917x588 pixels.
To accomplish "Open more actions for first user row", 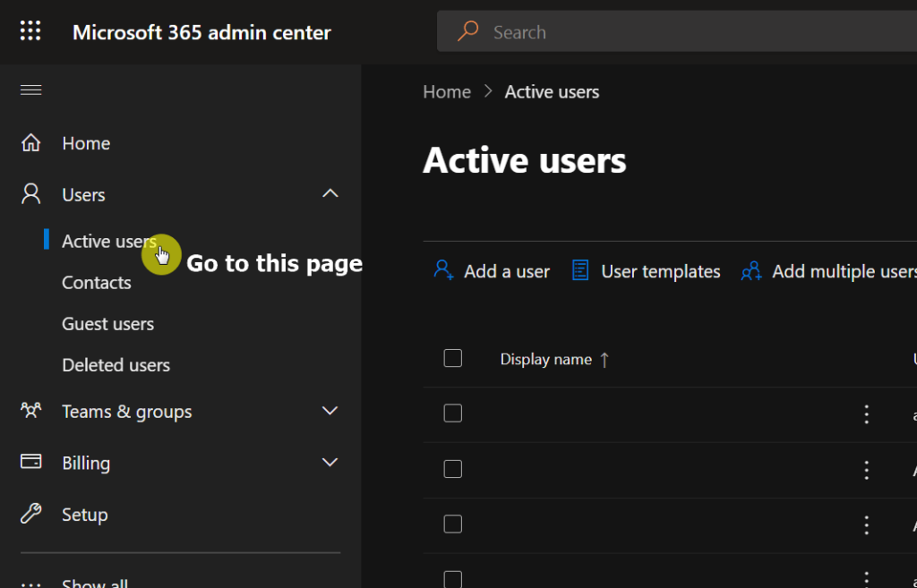I will point(867,414).
